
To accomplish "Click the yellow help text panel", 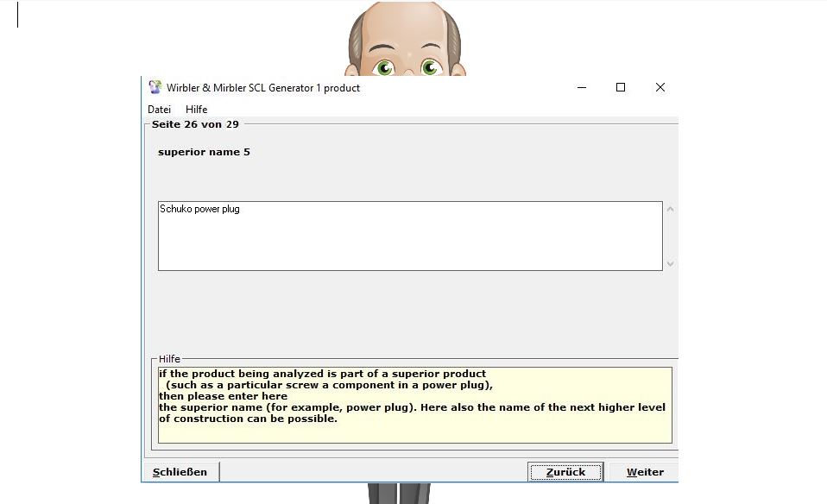I will (x=414, y=405).
